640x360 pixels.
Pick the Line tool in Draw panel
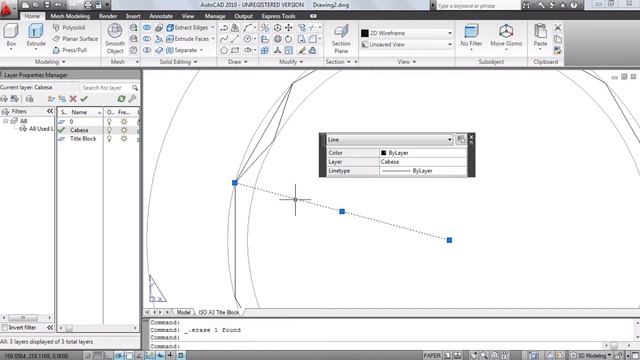click(x=235, y=39)
